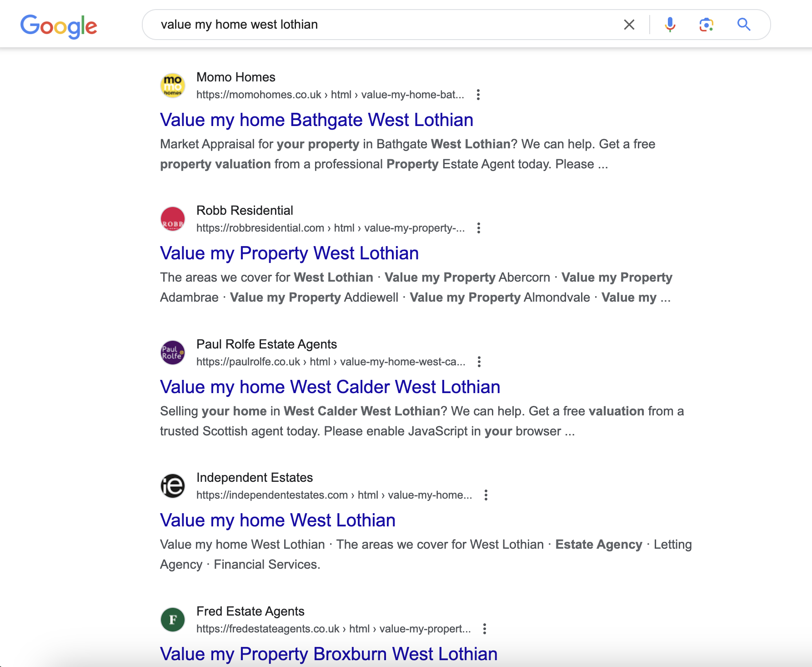This screenshot has height=667, width=812.
Task: Click the Google logo
Action: (59, 26)
